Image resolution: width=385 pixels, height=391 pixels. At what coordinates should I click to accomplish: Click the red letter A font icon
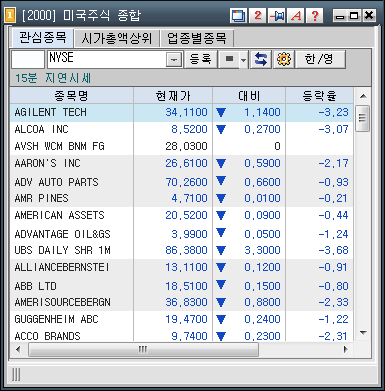tap(296, 16)
